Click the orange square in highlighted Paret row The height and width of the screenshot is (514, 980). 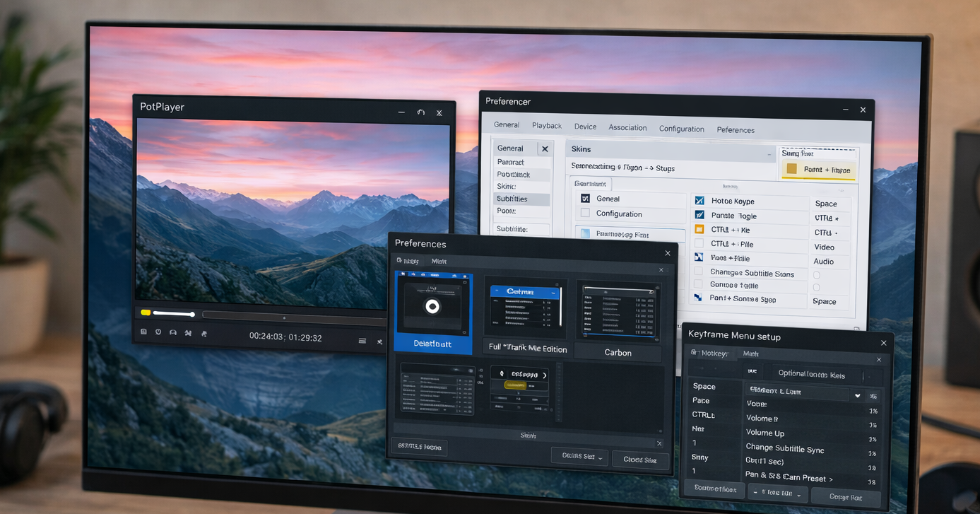tap(792, 169)
